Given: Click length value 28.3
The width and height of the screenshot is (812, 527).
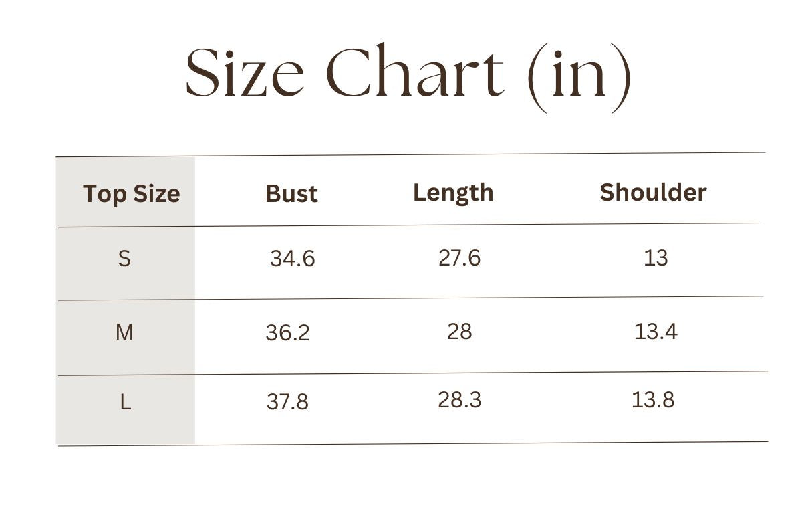Looking at the screenshot, I should click(x=460, y=400).
